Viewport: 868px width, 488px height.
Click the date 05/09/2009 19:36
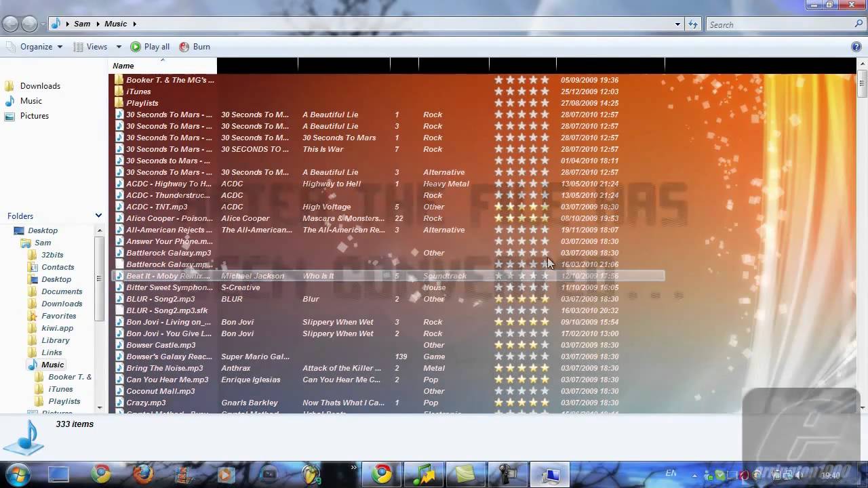click(x=589, y=80)
